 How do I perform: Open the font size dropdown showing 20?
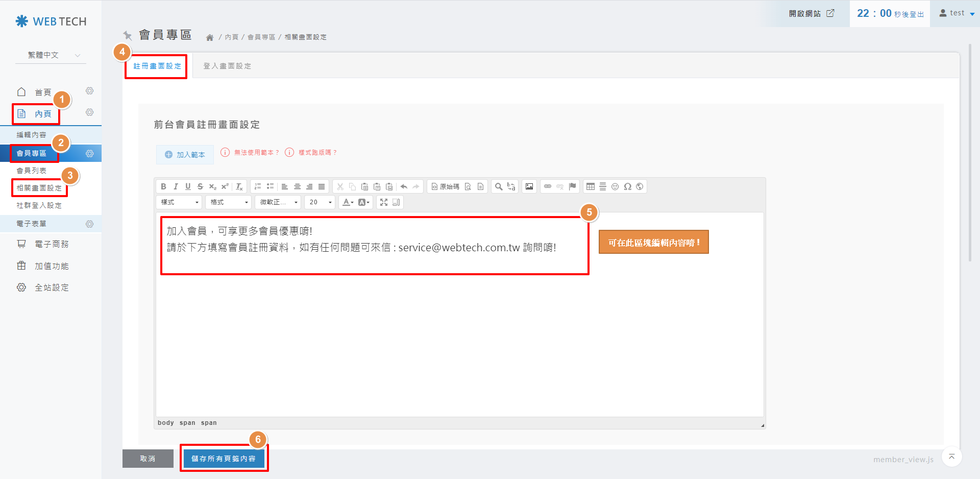320,202
